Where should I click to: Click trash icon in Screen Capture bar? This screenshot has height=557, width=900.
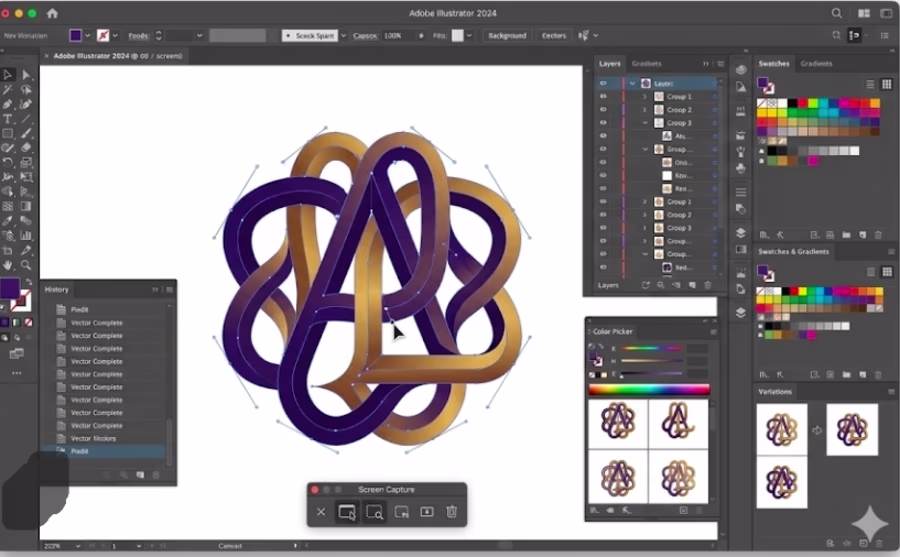(452, 511)
